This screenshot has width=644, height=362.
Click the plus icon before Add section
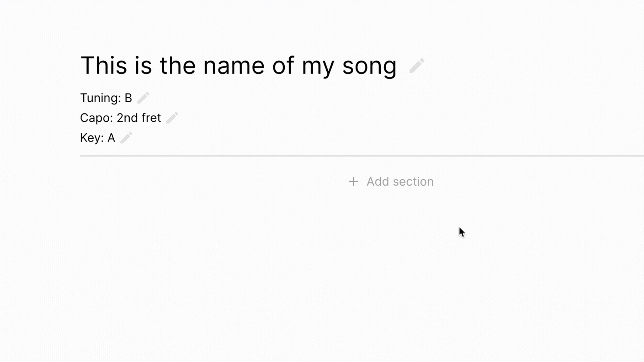[354, 182]
